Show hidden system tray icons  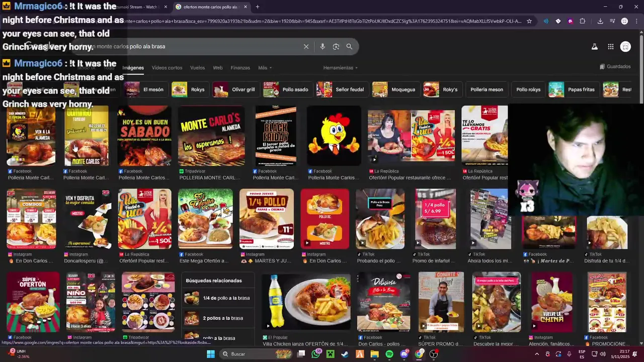(x=536, y=354)
